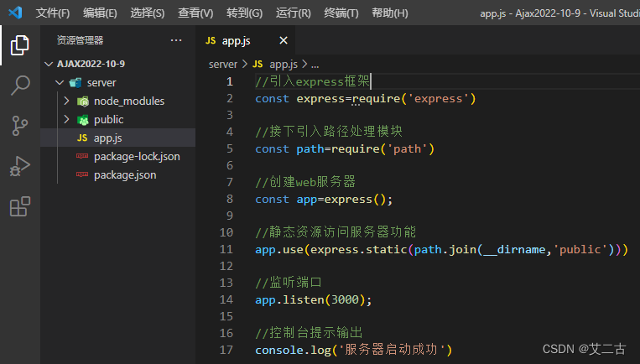Click the server breadcrumb segment

[x=223, y=65]
